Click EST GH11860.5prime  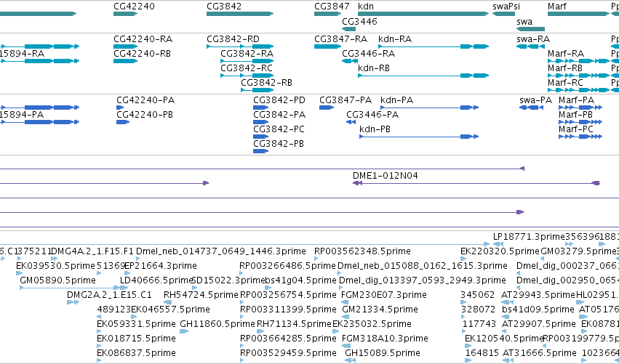(217, 324)
